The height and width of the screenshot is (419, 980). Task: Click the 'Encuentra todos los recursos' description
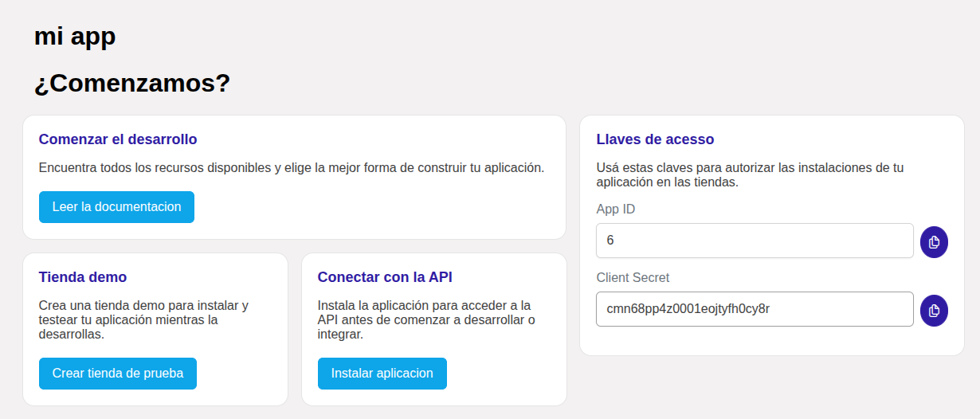click(x=292, y=168)
